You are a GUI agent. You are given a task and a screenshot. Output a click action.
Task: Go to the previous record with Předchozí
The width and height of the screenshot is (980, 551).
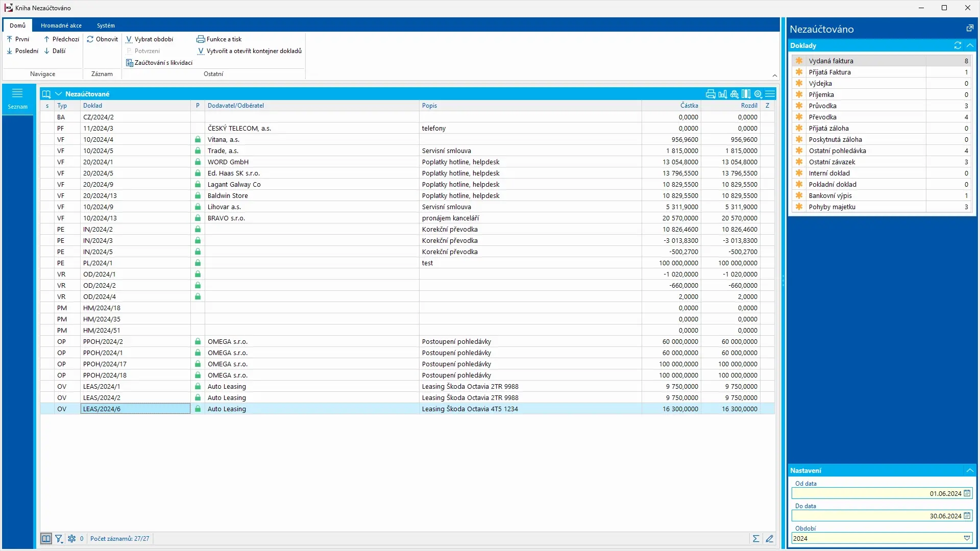[61, 39]
